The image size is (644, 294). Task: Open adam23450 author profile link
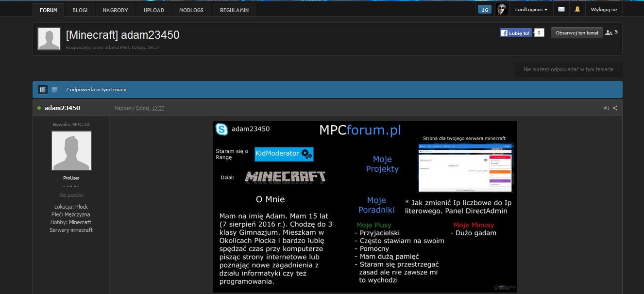[62, 108]
